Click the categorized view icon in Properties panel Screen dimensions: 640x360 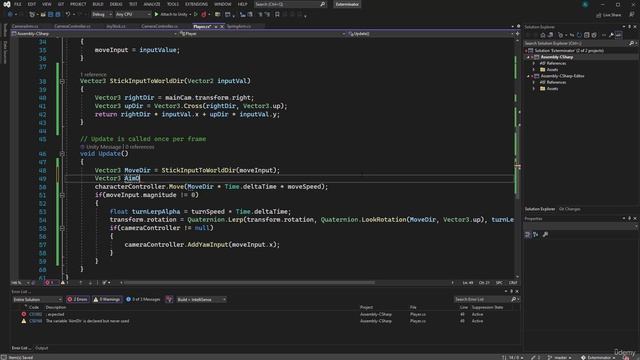(527, 235)
